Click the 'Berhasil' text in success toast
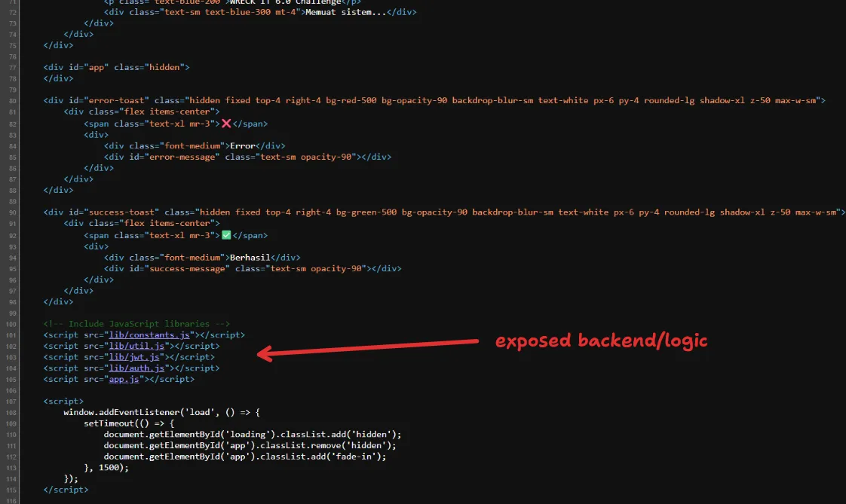846x504 pixels. 250,257
